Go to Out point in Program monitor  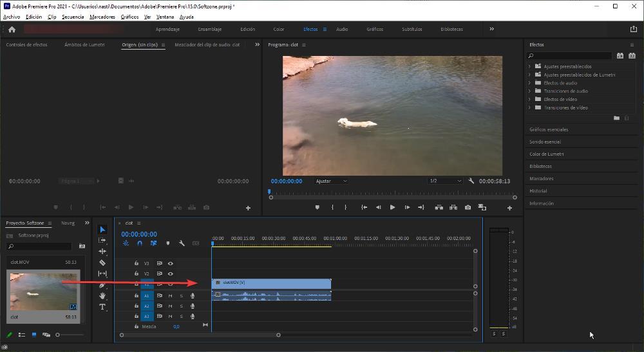pos(421,208)
